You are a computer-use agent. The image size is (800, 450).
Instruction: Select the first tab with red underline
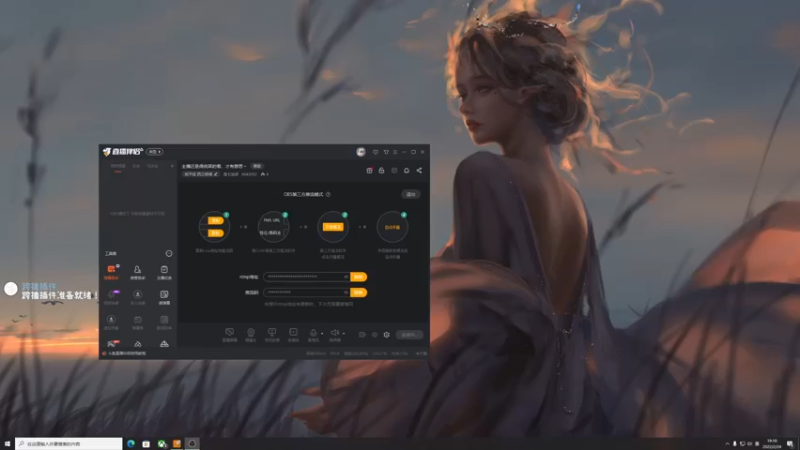click(118, 166)
